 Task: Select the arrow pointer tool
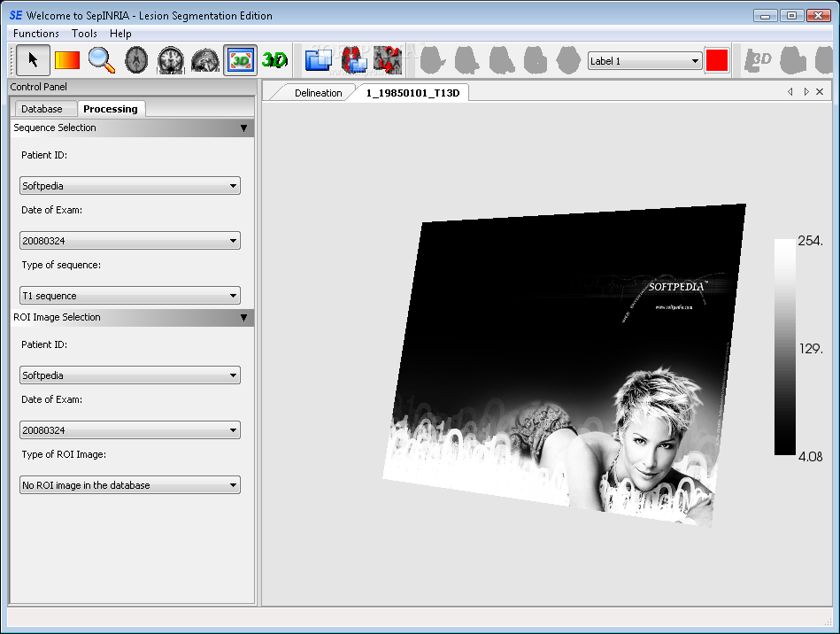(x=34, y=60)
